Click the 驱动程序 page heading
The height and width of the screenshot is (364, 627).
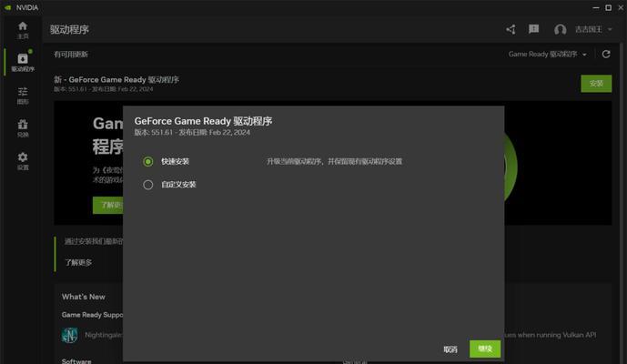pos(69,29)
